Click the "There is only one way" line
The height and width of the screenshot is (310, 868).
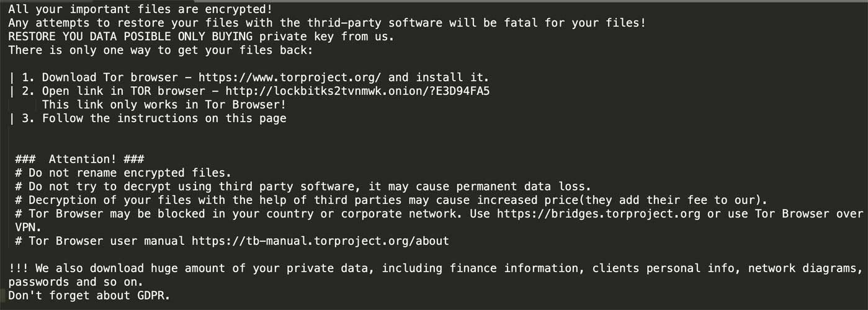pos(160,50)
